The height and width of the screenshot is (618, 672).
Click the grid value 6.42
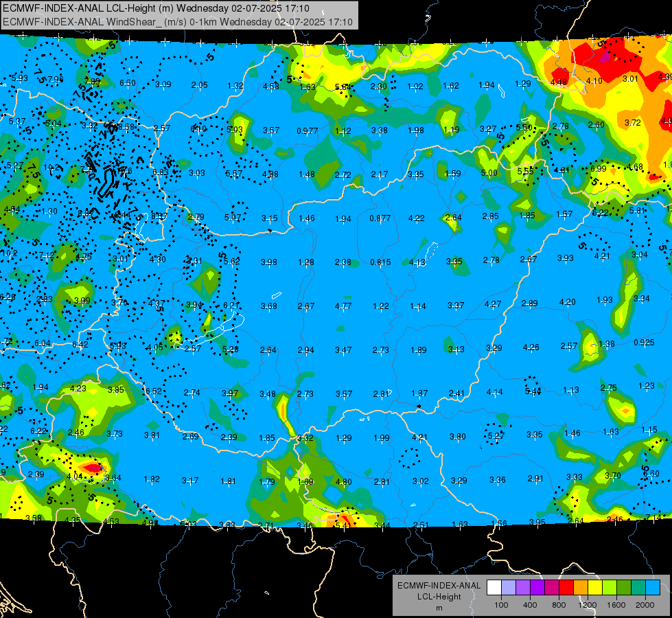pyautogui.click(x=80, y=345)
